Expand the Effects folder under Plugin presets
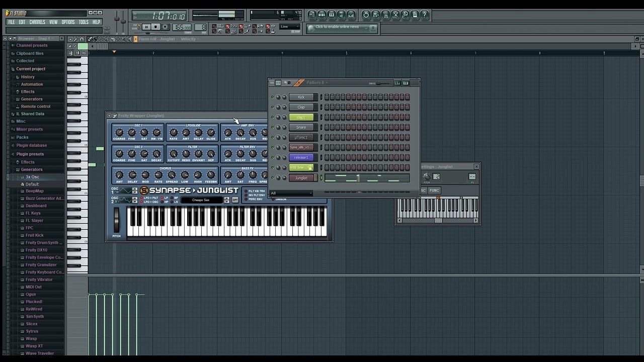 (x=28, y=162)
